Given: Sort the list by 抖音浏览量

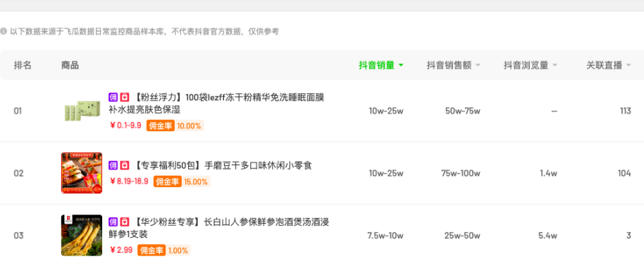Looking at the screenshot, I should (531, 65).
